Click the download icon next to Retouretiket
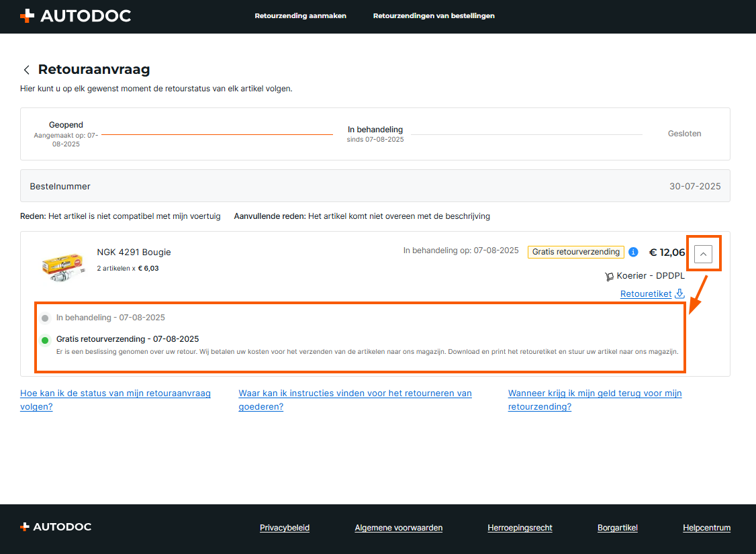This screenshot has height=554, width=756. [679, 293]
